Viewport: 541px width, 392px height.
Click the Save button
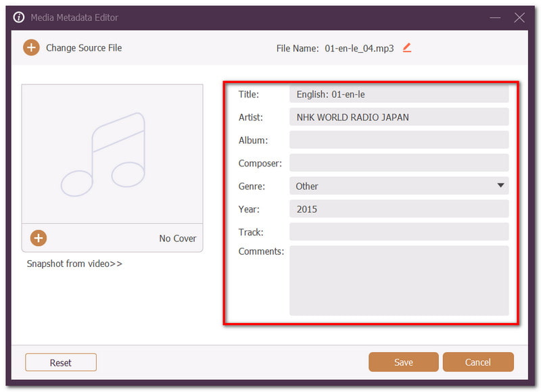[x=403, y=362]
